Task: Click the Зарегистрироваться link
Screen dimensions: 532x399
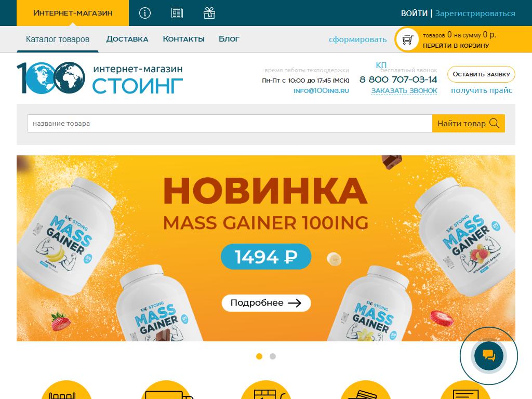Action: (475, 13)
